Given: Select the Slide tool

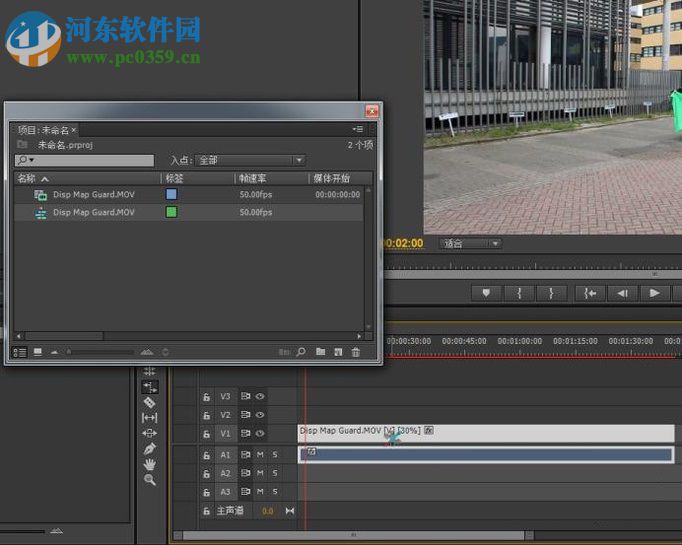Looking at the screenshot, I should click(150, 433).
